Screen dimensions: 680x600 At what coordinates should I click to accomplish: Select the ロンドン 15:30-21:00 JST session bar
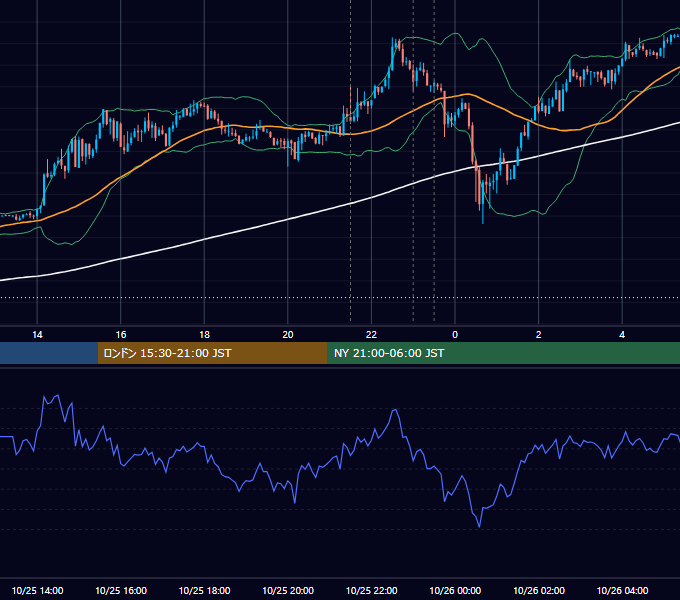click(212, 353)
